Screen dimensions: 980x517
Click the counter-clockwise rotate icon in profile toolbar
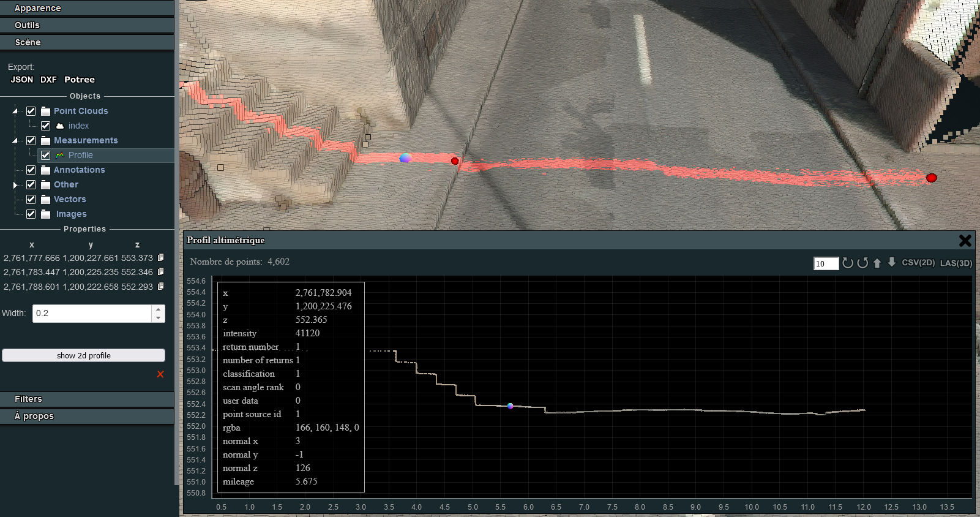[862, 263]
